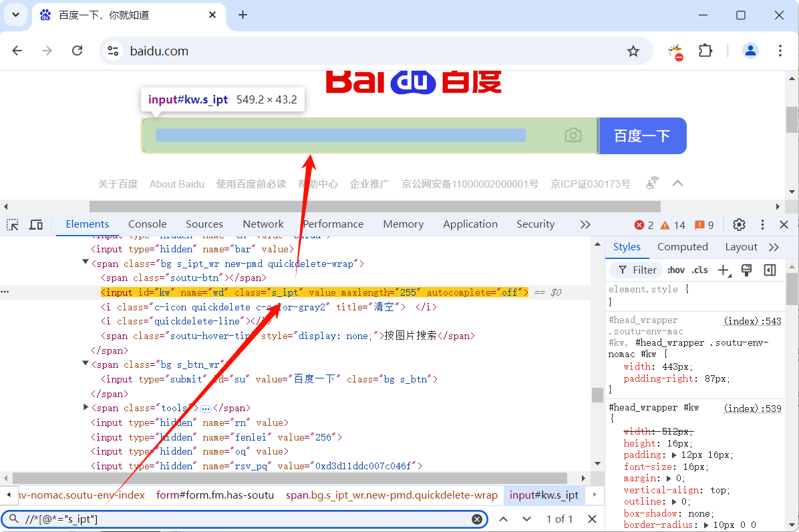Switch to the Console tab
The height and width of the screenshot is (532, 799).
(x=147, y=224)
